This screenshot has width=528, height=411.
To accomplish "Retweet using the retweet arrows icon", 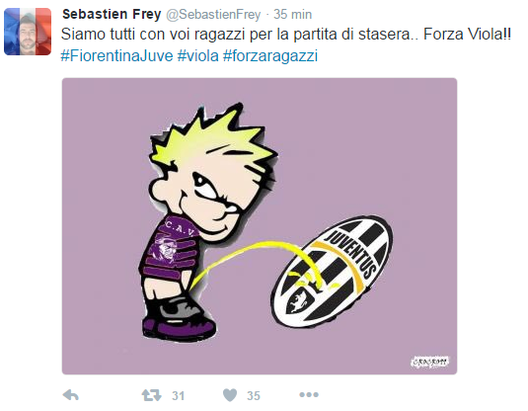I will 151,395.
